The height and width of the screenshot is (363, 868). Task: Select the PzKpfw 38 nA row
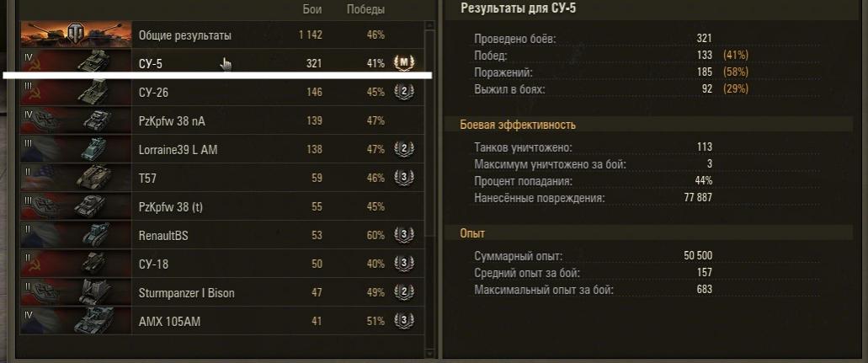point(172,120)
